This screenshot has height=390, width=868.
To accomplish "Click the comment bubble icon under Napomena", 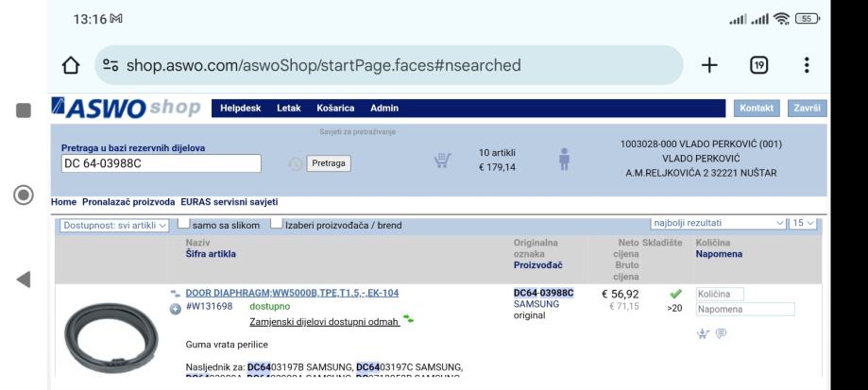I will (x=721, y=333).
